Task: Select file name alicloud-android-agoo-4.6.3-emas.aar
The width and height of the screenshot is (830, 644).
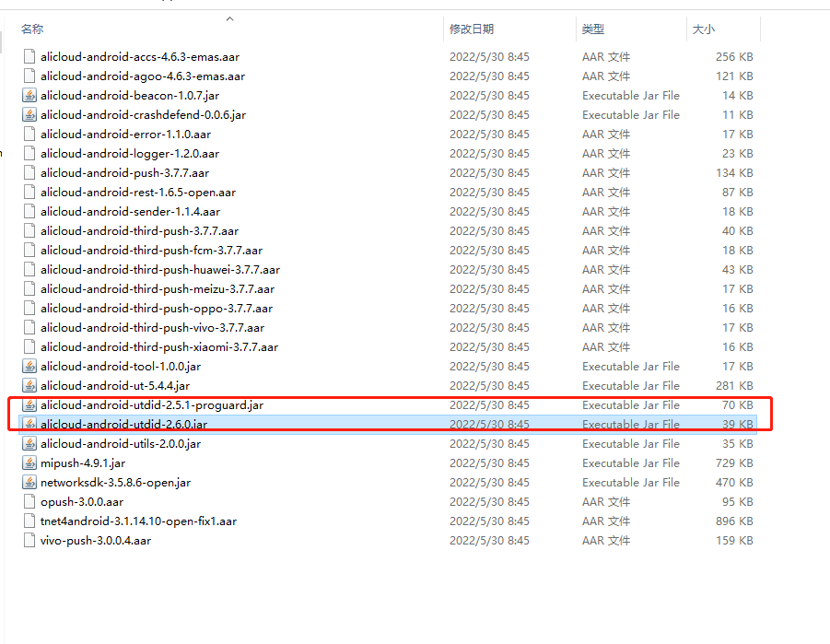Action: point(143,76)
